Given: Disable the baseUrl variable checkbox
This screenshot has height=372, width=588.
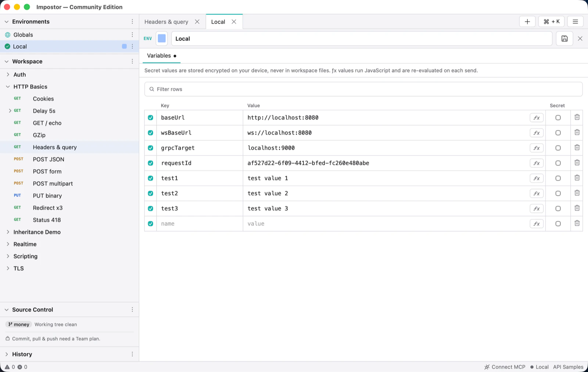Looking at the screenshot, I should (150, 118).
